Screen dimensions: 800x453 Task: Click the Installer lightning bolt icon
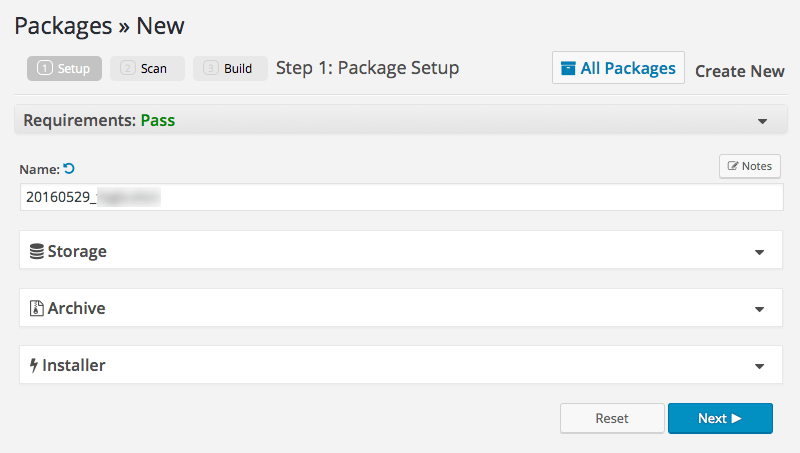click(34, 366)
